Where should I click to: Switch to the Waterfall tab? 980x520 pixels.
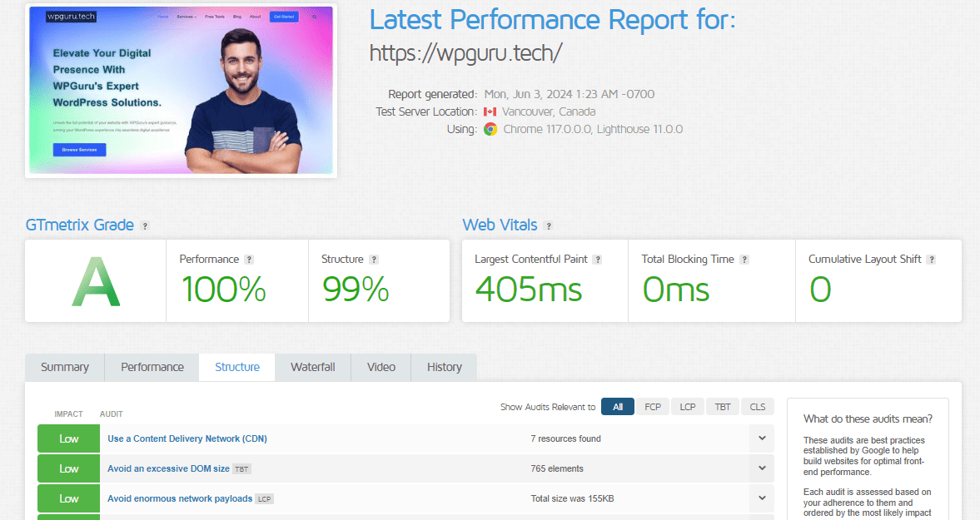point(312,367)
